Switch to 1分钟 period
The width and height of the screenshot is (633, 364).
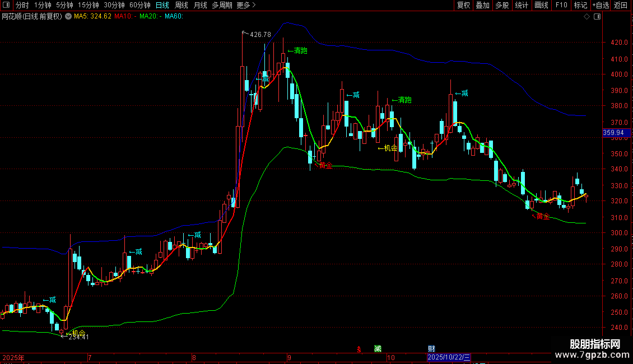coord(43,5)
